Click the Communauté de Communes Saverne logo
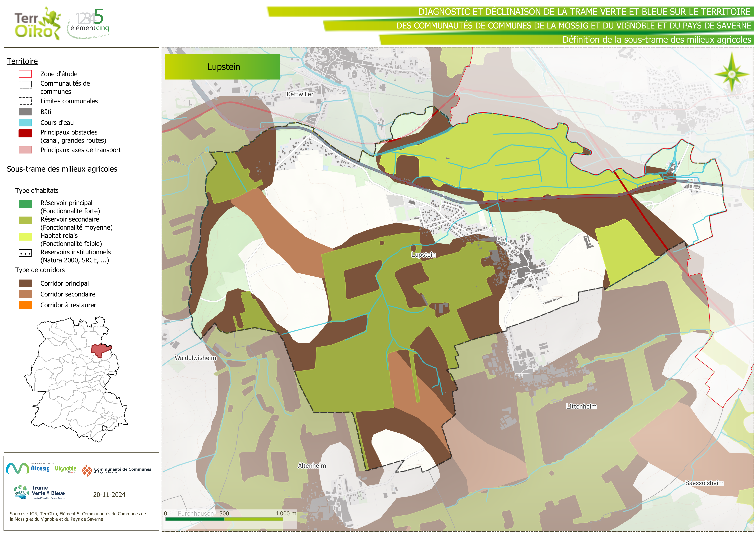This screenshot has width=756, height=534. pos(116,471)
